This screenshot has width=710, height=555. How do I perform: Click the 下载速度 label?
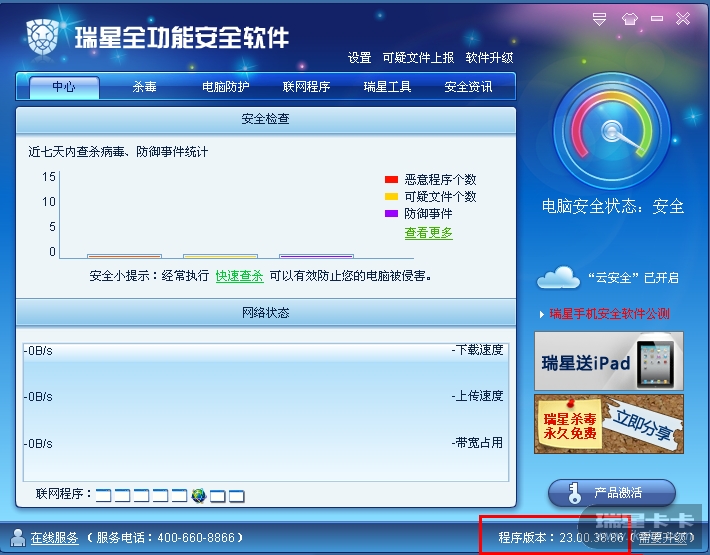(x=477, y=350)
